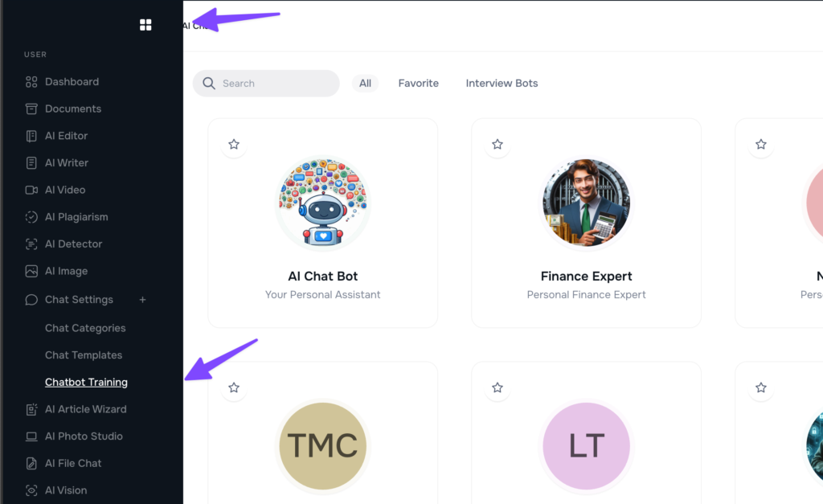
Task: Go to Chat Templates in the sidebar
Action: click(84, 355)
